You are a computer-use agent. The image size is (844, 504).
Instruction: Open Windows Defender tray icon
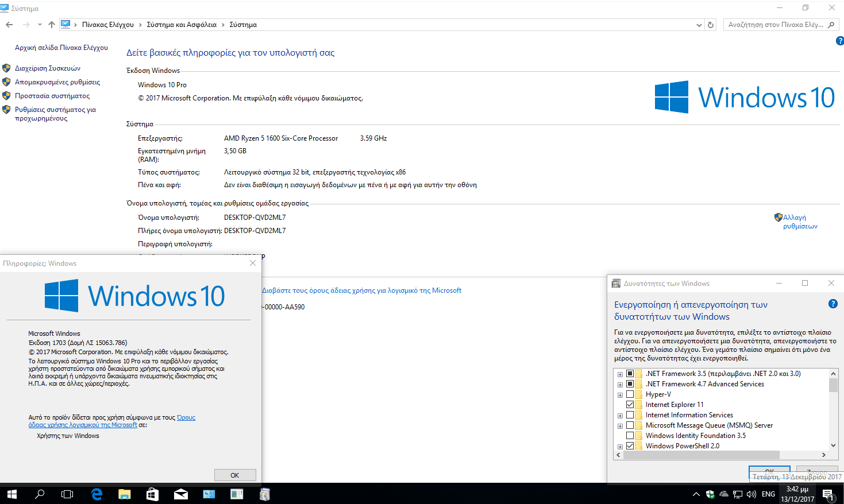click(x=710, y=494)
